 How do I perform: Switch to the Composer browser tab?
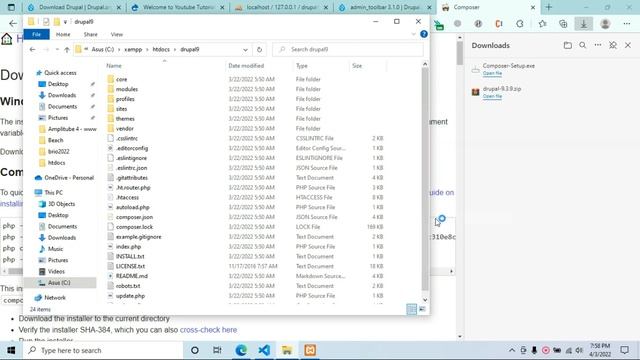(488, 7)
